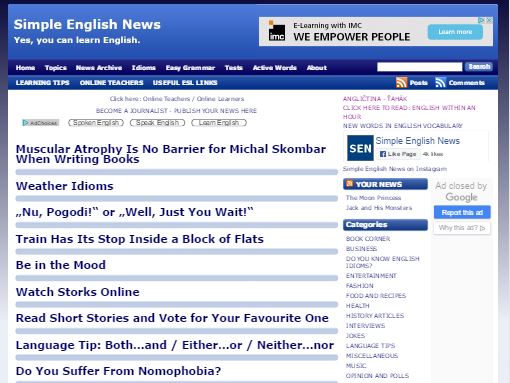This screenshot has height=383, width=510.
Task: Open the Idioms menu item
Action: tap(144, 68)
